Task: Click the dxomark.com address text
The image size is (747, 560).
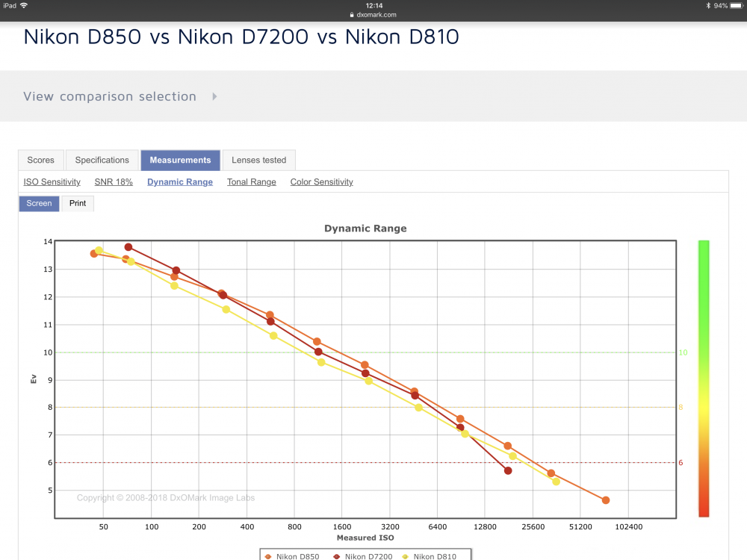Action: pos(376,15)
